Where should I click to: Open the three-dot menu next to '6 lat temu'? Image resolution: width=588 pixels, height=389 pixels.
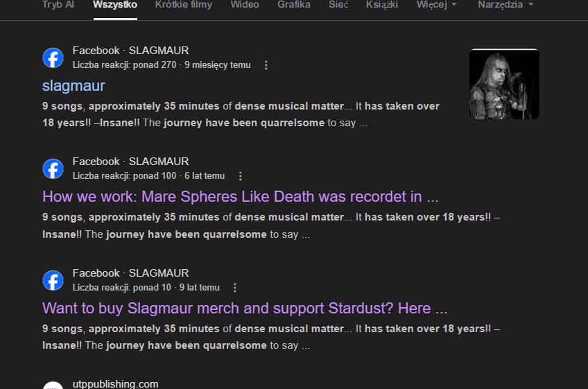click(241, 176)
